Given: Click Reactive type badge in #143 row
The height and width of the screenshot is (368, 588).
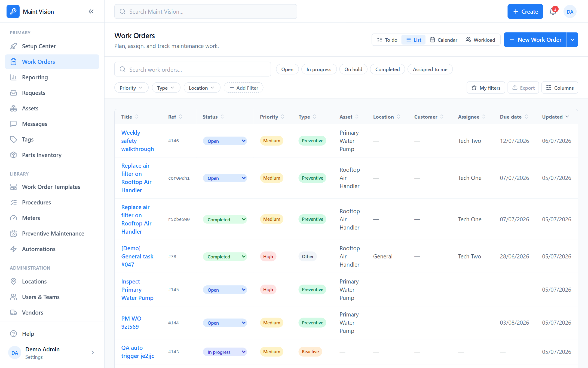Looking at the screenshot, I should 310,352.
